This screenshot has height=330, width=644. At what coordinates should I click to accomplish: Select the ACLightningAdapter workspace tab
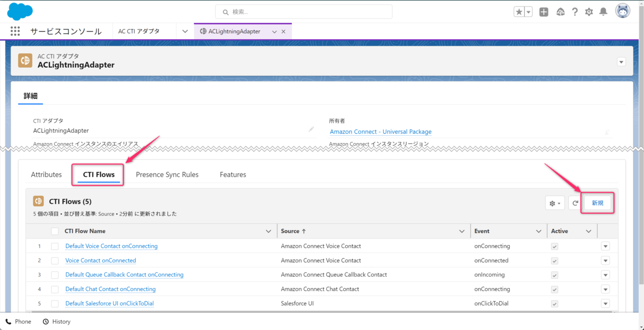click(235, 31)
